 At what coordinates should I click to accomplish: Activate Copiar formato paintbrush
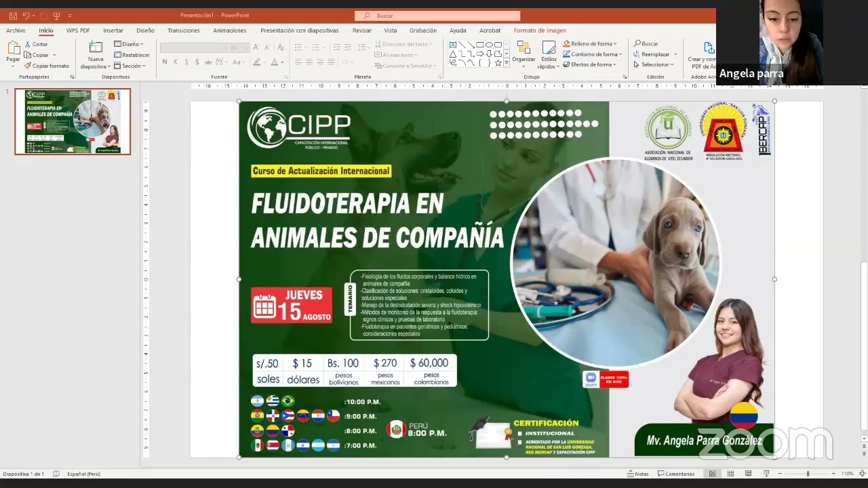pyautogui.click(x=46, y=66)
